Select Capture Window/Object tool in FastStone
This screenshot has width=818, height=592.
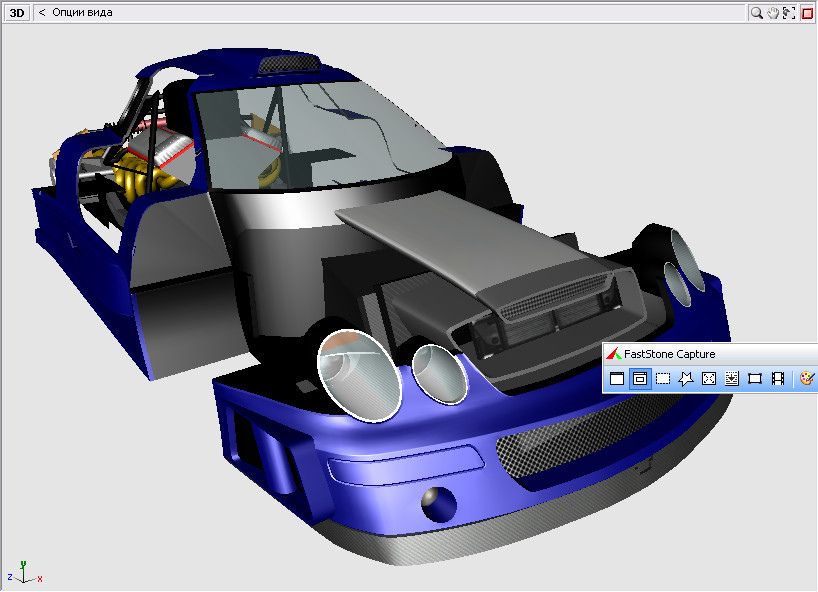639,379
